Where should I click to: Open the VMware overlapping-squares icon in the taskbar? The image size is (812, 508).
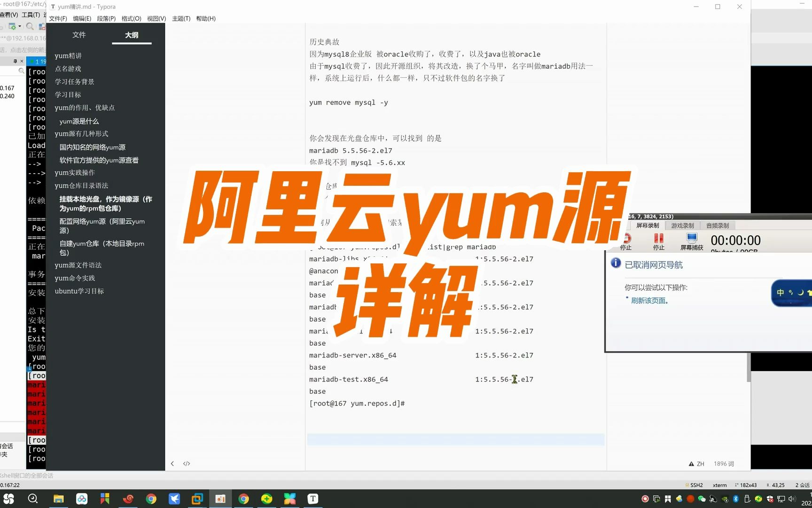(x=197, y=499)
